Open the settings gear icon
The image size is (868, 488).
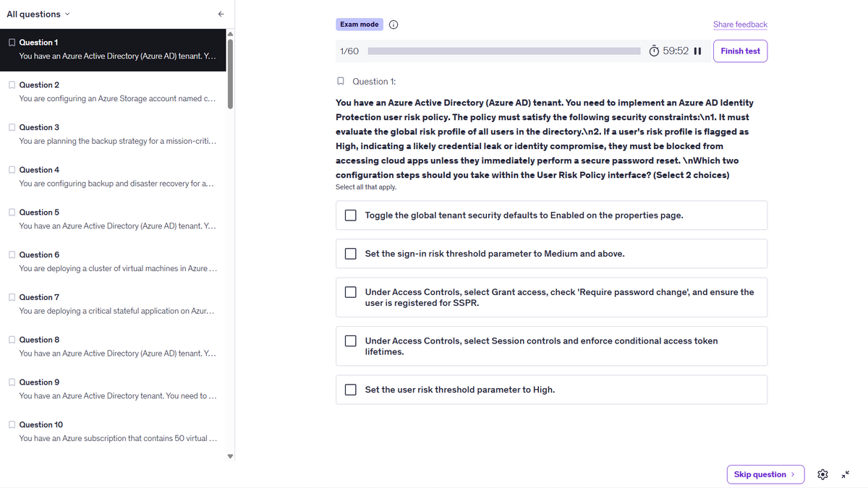tap(822, 474)
